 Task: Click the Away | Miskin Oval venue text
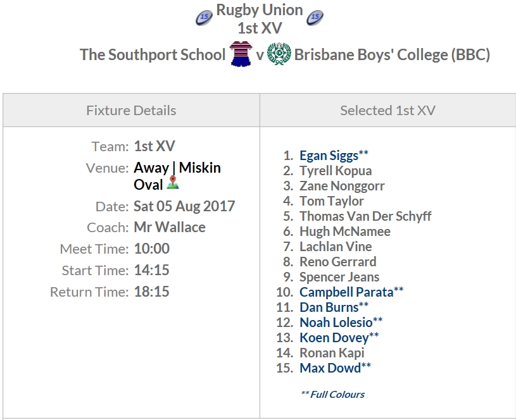click(177, 168)
